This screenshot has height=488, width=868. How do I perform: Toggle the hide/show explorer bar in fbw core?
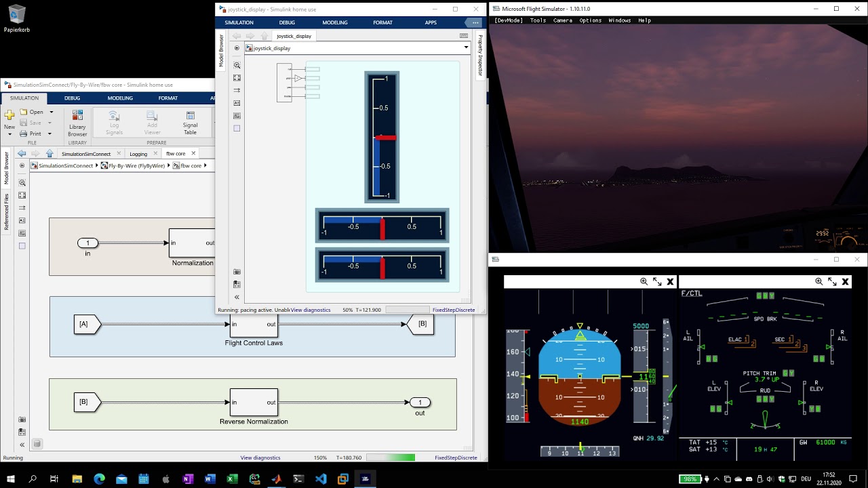tap(22, 165)
